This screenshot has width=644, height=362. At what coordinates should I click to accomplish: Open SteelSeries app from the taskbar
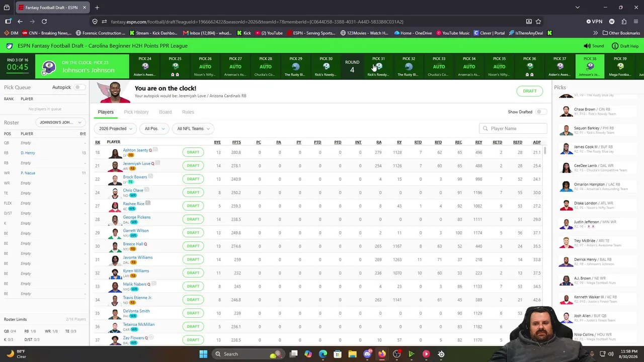point(441,354)
